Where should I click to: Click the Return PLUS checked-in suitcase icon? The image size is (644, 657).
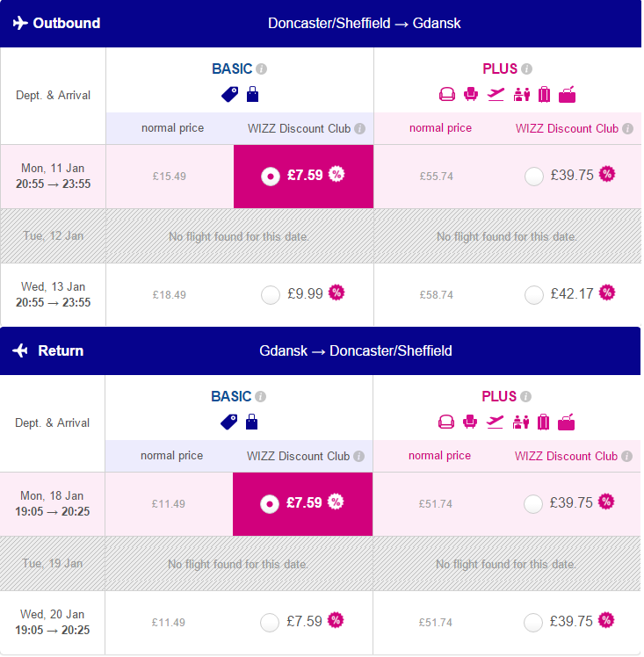[544, 422]
